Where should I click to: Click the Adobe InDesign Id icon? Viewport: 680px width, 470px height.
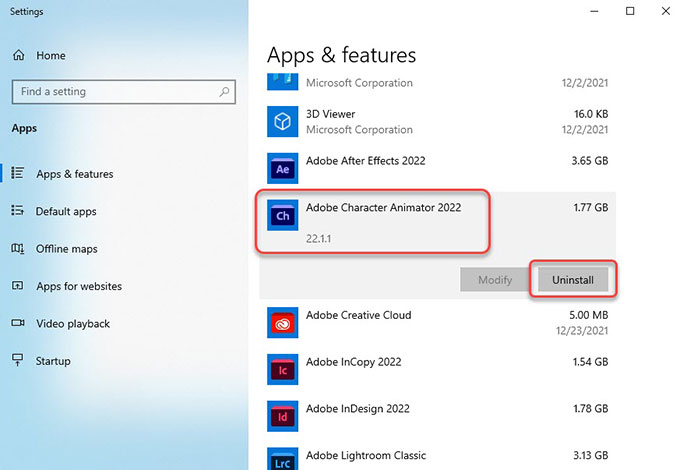point(282,416)
